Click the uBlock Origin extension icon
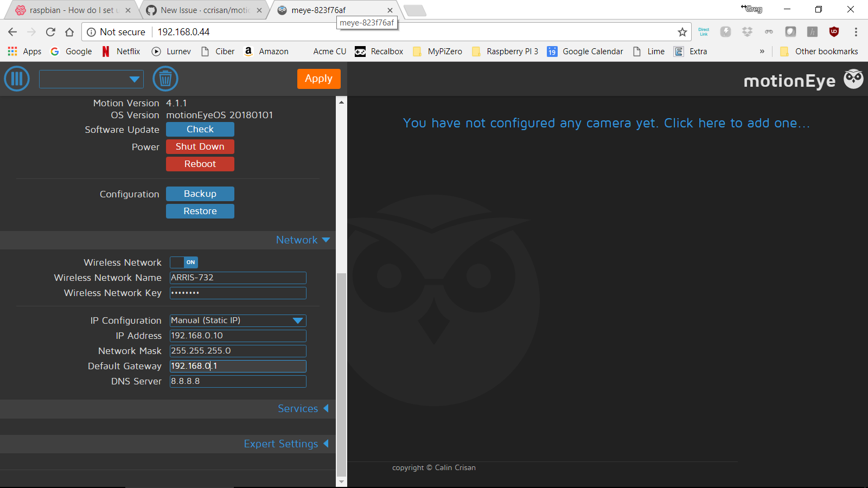The height and width of the screenshot is (488, 868). 834,31
